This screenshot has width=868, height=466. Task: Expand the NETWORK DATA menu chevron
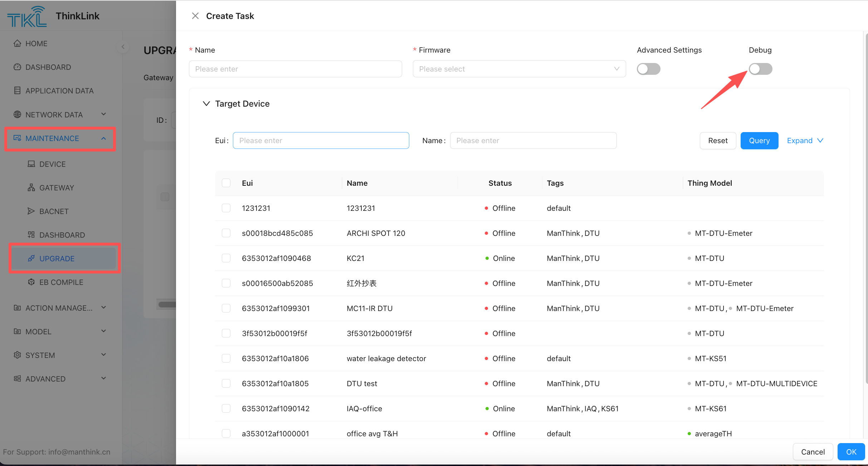point(104,115)
